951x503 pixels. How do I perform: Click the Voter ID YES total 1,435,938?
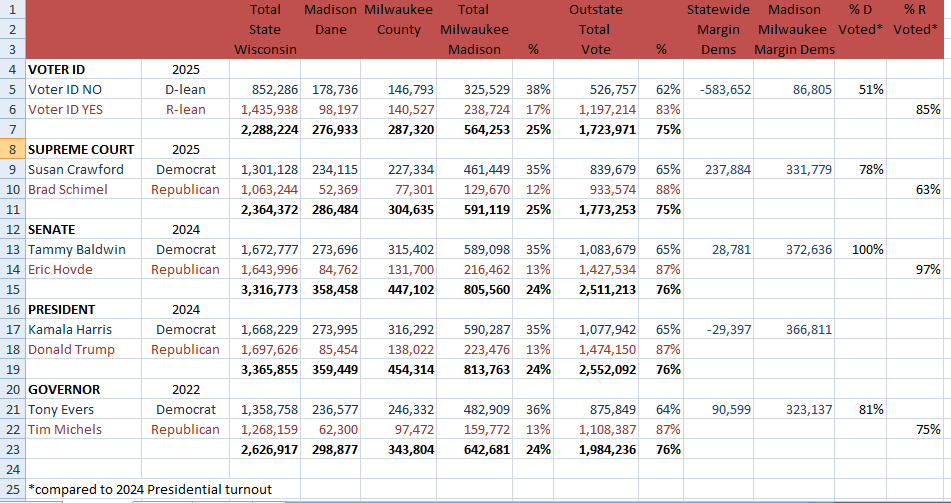tap(265, 109)
